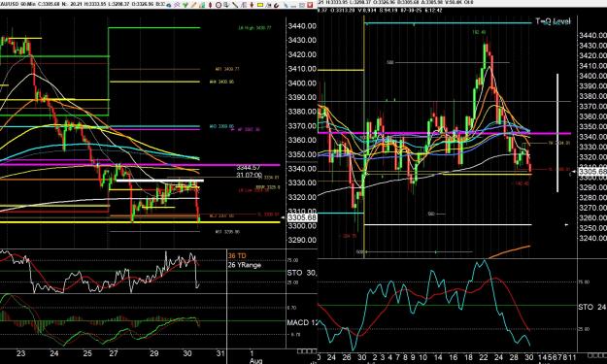Click the left chart's 3305.68 current price tag
Viewport: 607px width, 364px height.
pyautogui.click(x=302, y=217)
